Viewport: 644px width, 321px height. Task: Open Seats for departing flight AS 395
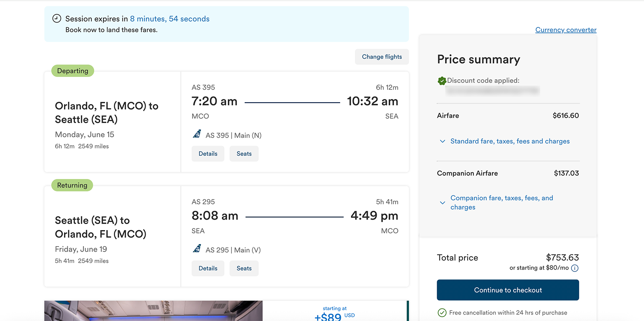pos(244,153)
